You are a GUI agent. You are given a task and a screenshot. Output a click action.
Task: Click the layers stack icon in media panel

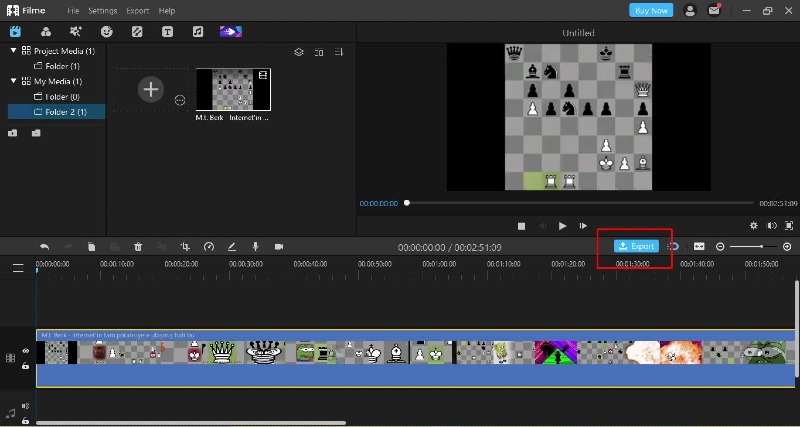coord(299,53)
